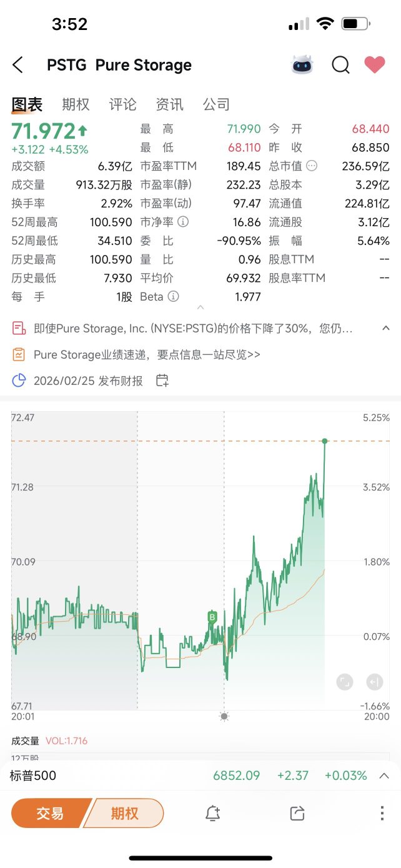401x868 pixels.
Task: Tap the green B buy marker on chart
Action: tap(212, 617)
